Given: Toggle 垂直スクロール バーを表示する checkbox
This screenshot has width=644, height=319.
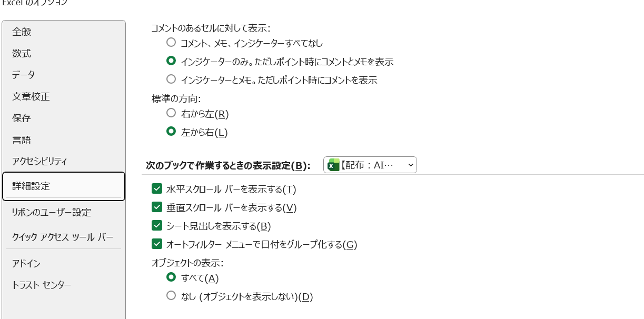Looking at the screenshot, I should (157, 207).
